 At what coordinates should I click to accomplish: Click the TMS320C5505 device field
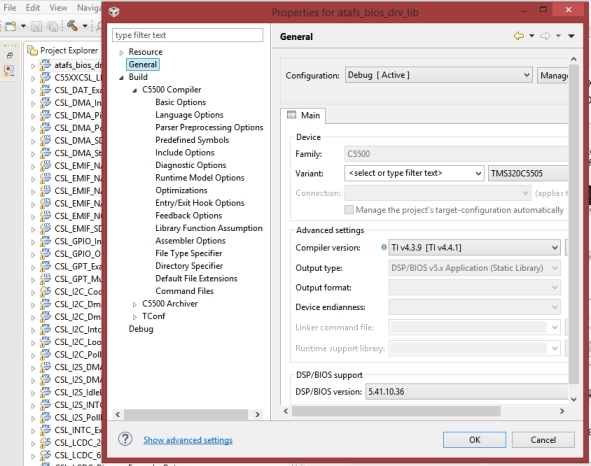pos(528,173)
